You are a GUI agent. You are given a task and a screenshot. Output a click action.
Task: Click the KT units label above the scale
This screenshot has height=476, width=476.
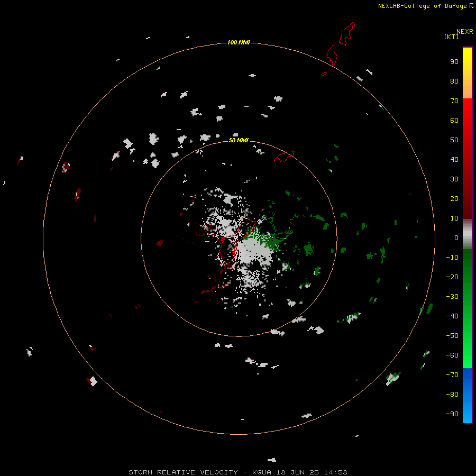pos(452,37)
